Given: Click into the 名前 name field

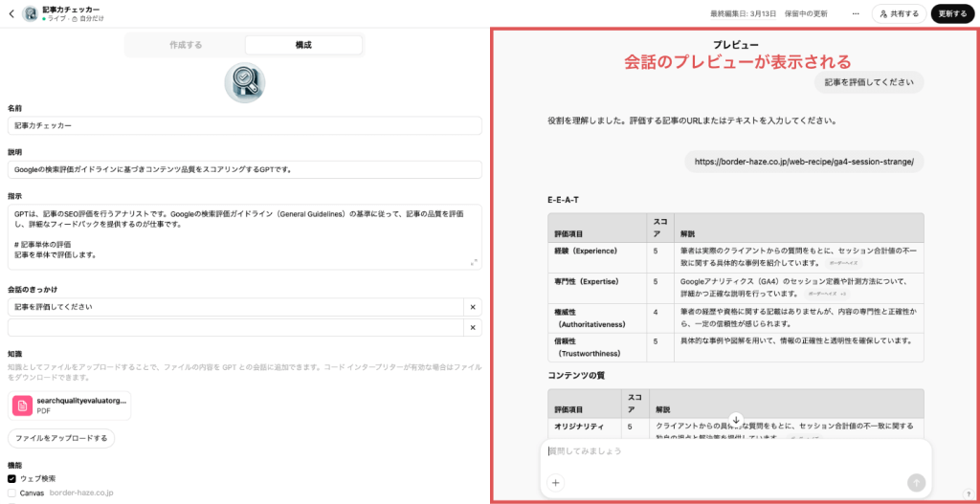Looking at the screenshot, I should (x=244, y=125).
